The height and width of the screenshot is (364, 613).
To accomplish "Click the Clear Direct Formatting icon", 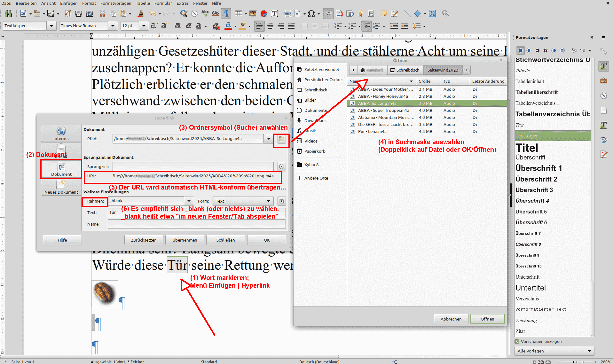I will 216,26.
